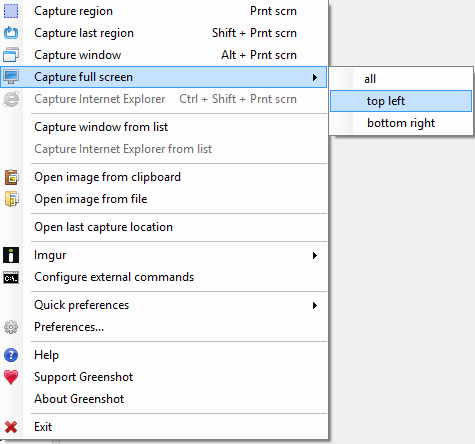Choose Capture Internet Explorer entry
This screenshot has width=475, height=444.
coord(163,99)
